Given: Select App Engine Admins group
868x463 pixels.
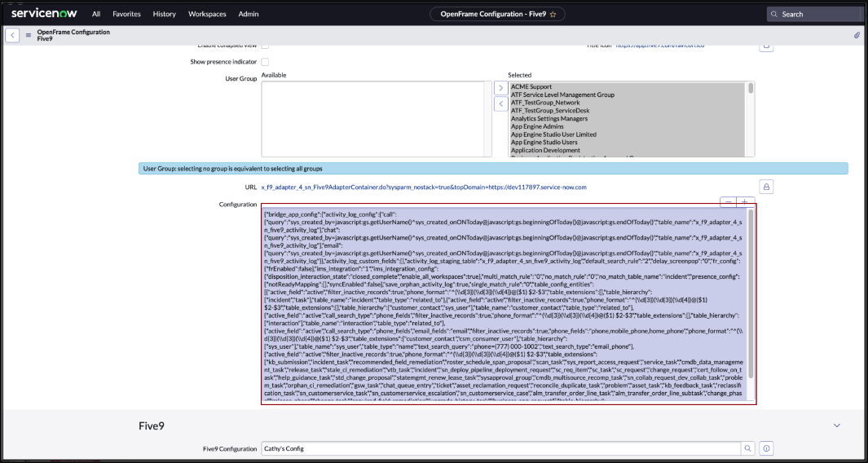Looking at the screenshot, I should click(x=537, y=126).
